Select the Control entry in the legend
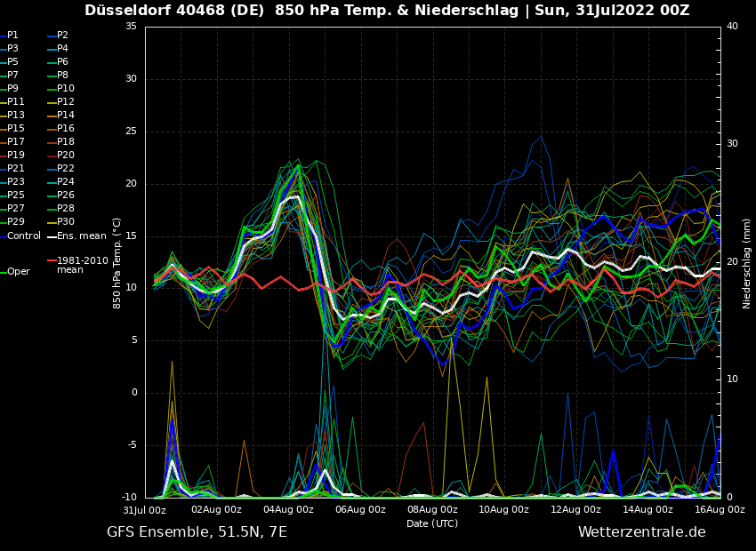 click(x=23, y=236)
